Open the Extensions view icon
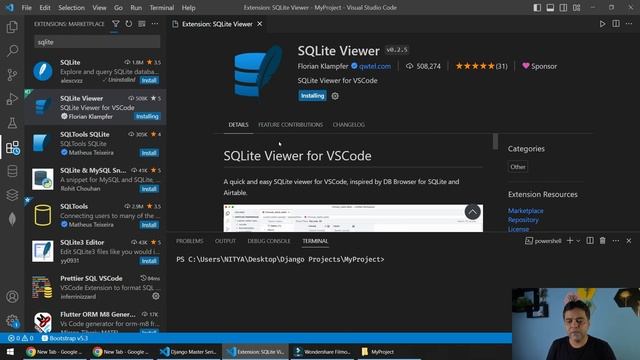The image size is (640, 360). click(12, 147)
